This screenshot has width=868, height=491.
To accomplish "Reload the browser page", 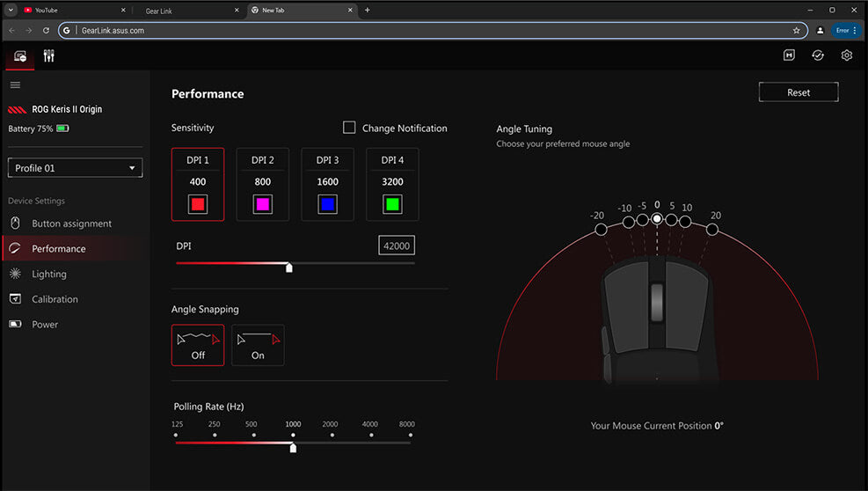I will tap(46, 30).
